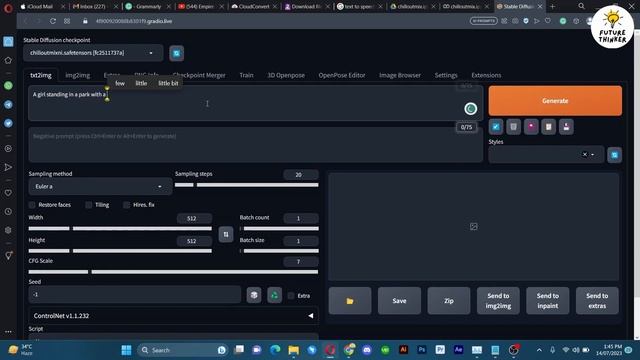The image size is (640, 360).
Task: Open Opera sidebar settings gear
Action: pos(8,230)
